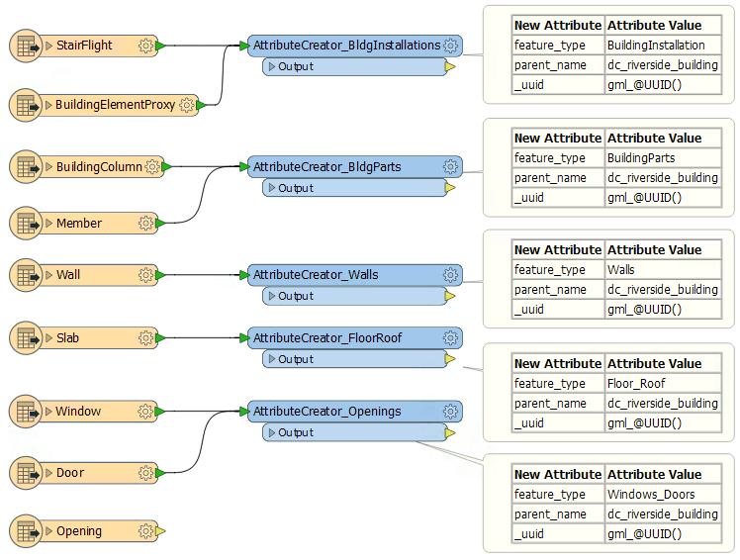
Task: Open BuildingElementProxy gear settings
Action: (187, 105)
